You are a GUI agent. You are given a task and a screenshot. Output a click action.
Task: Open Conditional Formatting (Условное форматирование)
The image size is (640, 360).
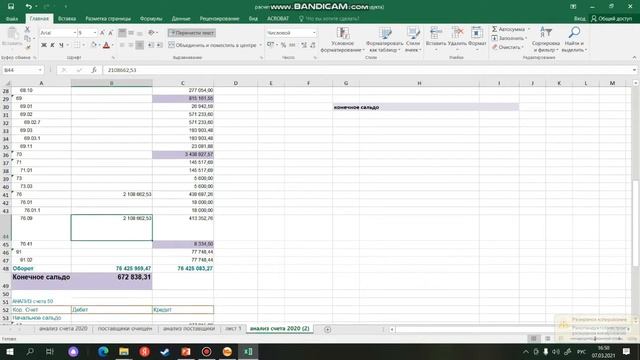[342, 40]
